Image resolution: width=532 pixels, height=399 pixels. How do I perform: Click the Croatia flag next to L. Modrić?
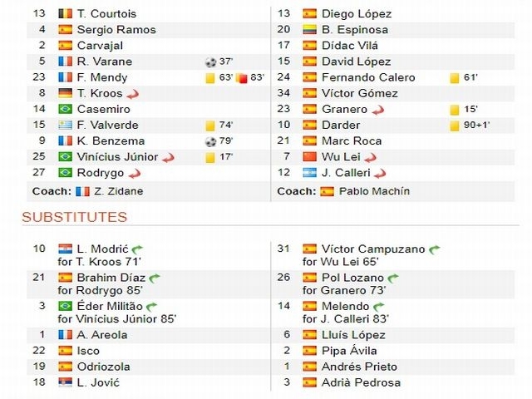pos(65,249)
